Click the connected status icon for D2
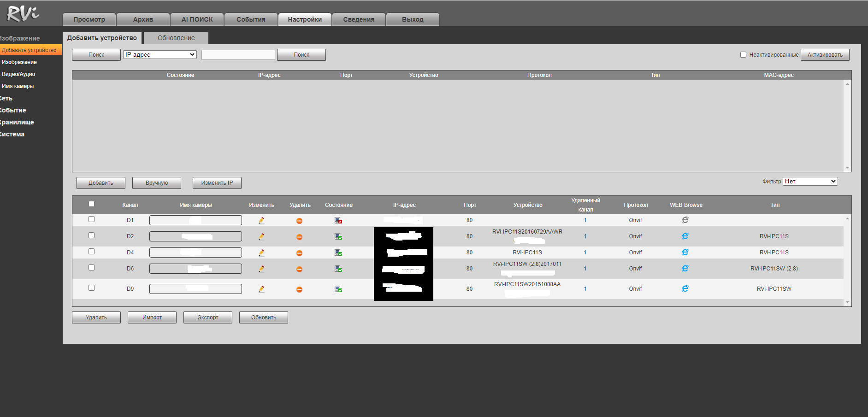The height and width of the screenshot is (417, 868). click(x=338, y=236)
